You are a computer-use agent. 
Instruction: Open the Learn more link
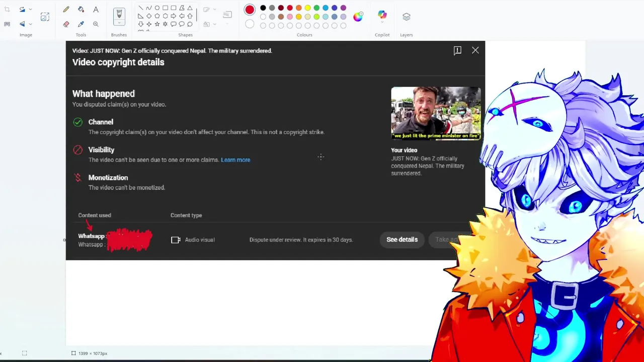click(235, 160)
